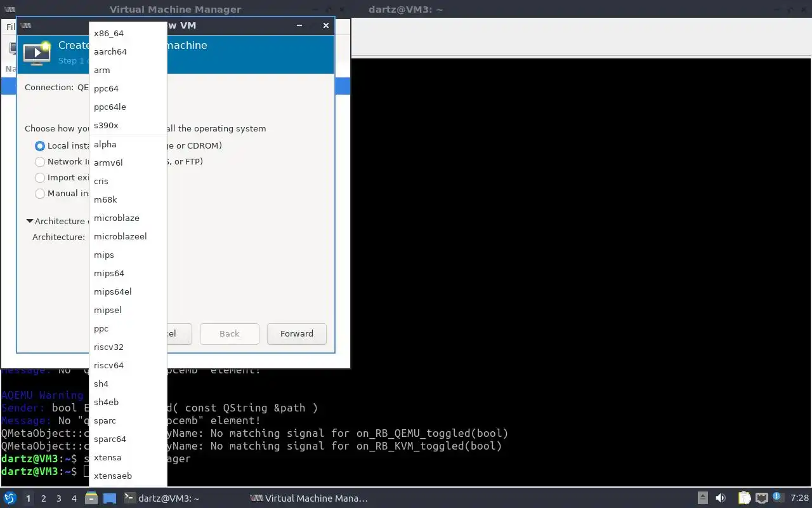Select microblaze architecture option
812x508 pixels.
[128, 218]
